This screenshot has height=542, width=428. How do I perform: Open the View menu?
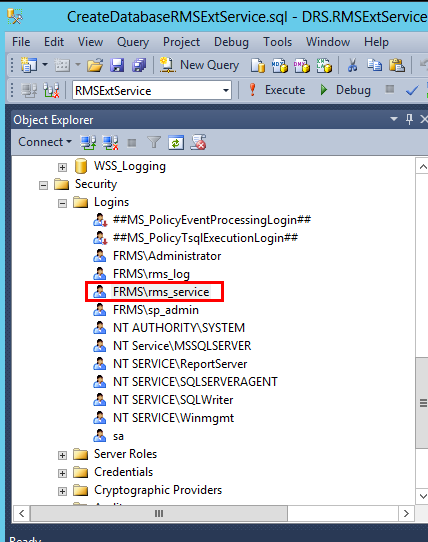click(90, 42)
